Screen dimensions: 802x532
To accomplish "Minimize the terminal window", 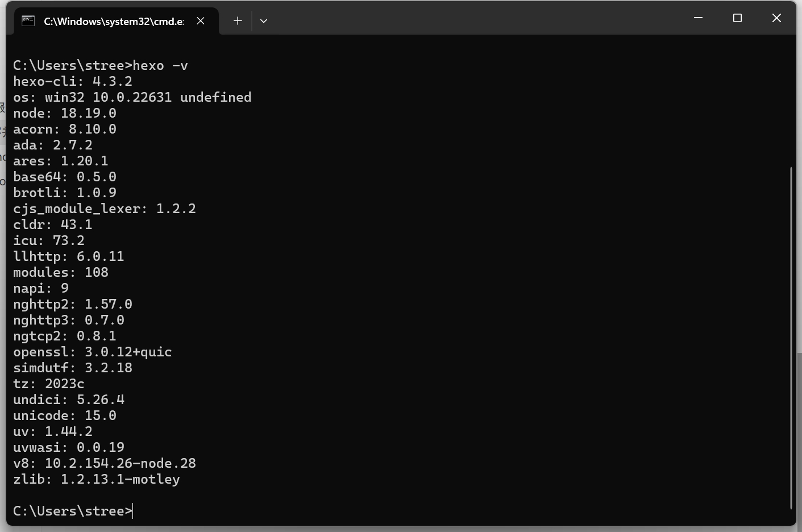I will (x=699, y=18).
